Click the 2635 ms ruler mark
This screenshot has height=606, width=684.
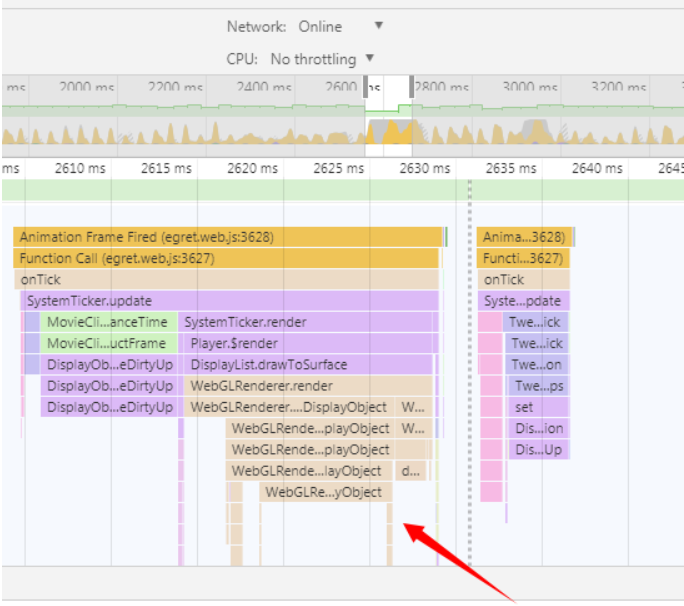(511, 168)
